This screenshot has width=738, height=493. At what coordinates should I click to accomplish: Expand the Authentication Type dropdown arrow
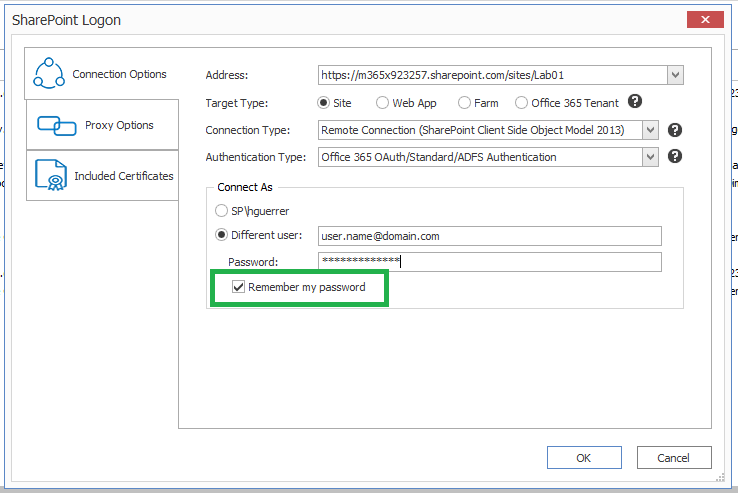click(x=650, y=157)
